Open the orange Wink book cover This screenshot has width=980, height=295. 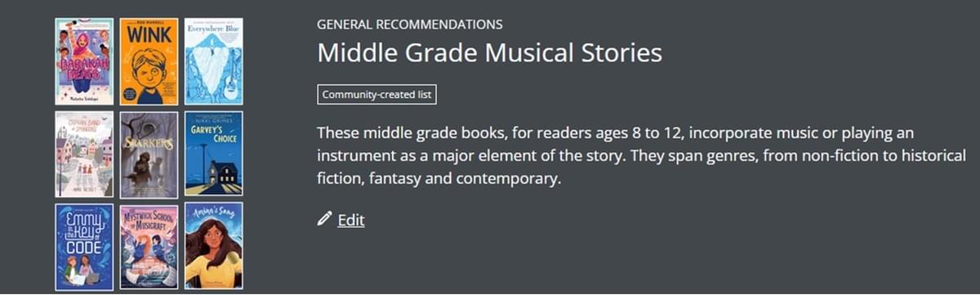[149, 61]
